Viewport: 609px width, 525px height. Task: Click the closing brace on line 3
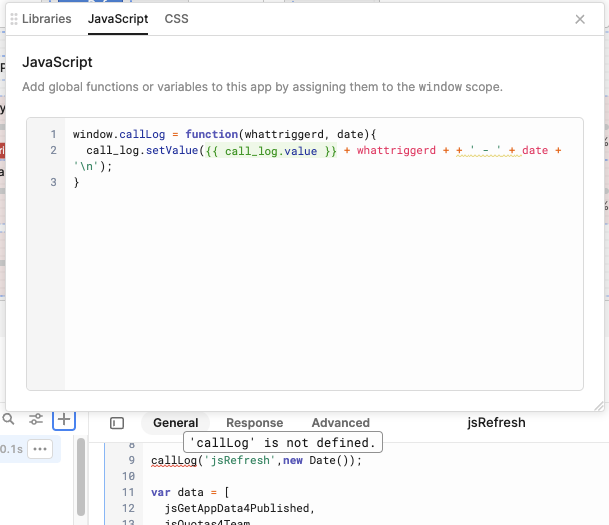76,182
